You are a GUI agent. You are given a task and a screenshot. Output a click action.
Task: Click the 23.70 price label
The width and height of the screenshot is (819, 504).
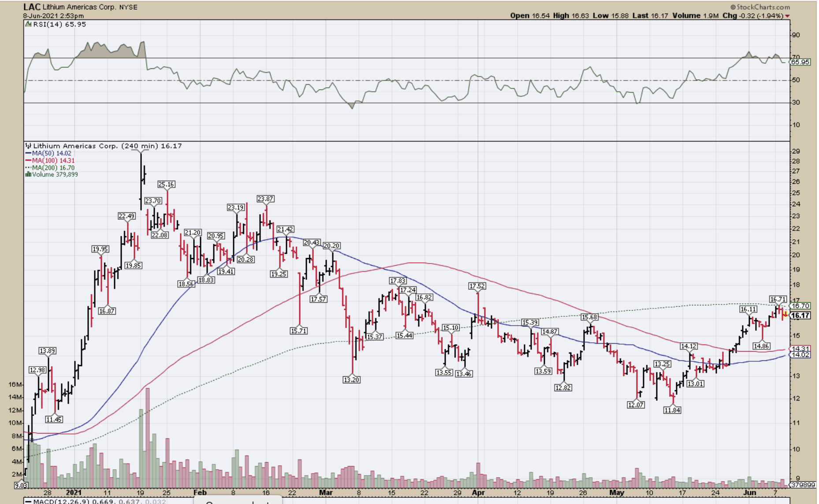153,200
